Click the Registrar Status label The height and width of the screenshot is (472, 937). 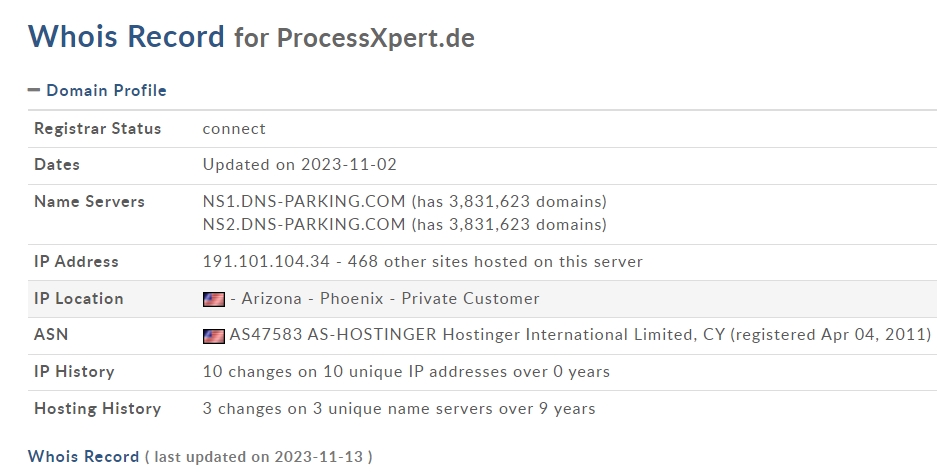click(97, 128)
